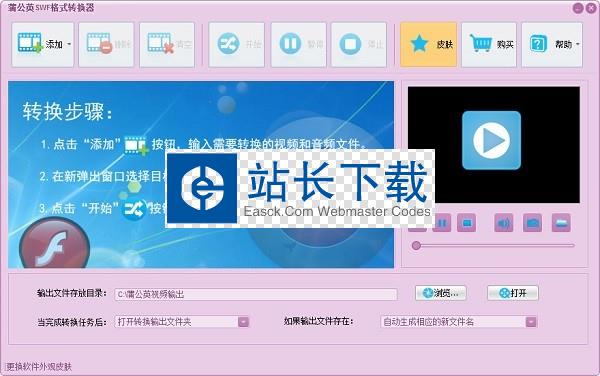Screen dimensions: 600x376
Task: Click the status bar text 更换软件外观皮肤
Action: (x=39, y=367)
